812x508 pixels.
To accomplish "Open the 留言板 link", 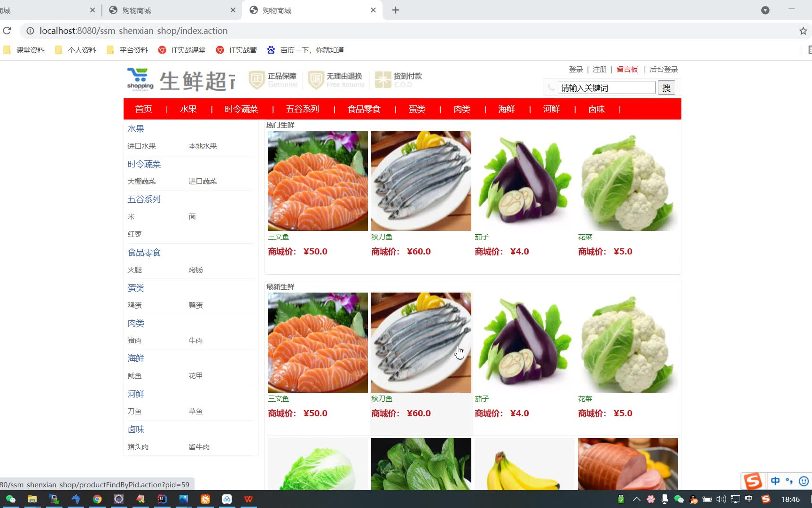I will (627, 69).
